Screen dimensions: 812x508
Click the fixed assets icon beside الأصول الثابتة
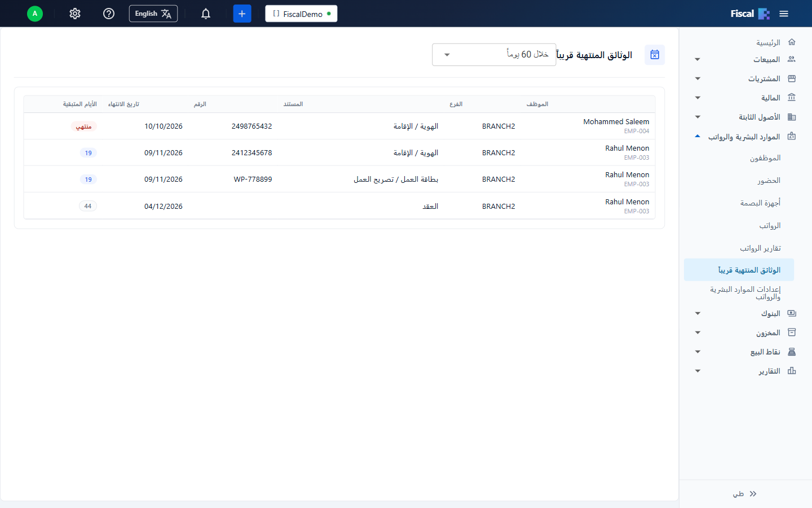(x=792, y=117)
